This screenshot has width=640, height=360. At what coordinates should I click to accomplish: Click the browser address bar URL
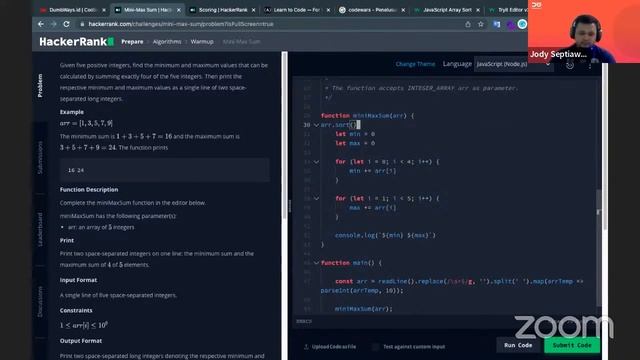click(x=181, y=24)
